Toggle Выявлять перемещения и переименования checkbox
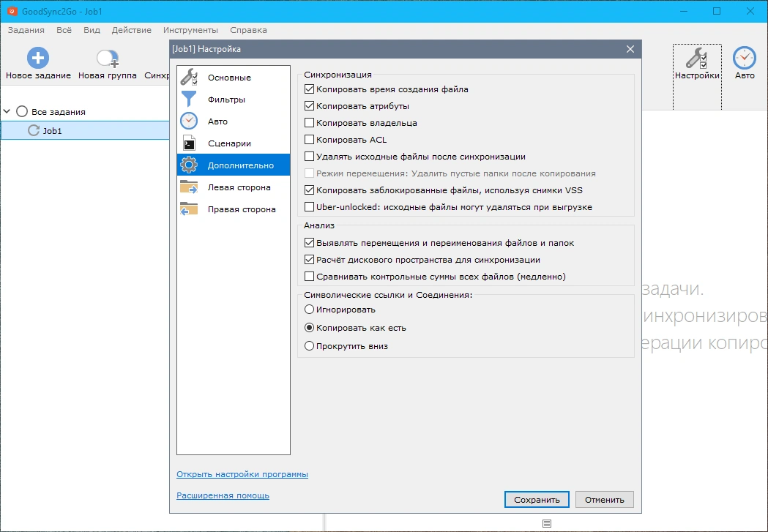The width and height of the screenshot is (768, 532). coord(309,243)
